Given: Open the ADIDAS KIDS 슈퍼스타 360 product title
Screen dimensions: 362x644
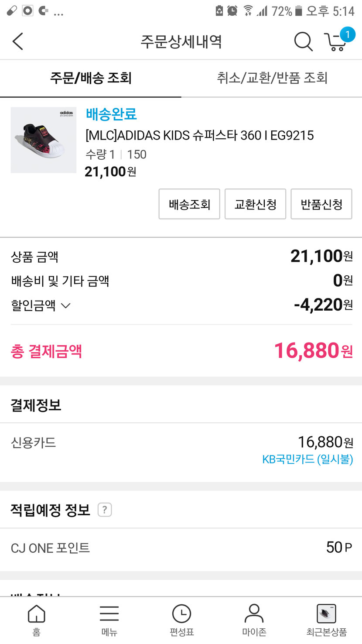Looking at the screenshot, I should pos(199,135).
